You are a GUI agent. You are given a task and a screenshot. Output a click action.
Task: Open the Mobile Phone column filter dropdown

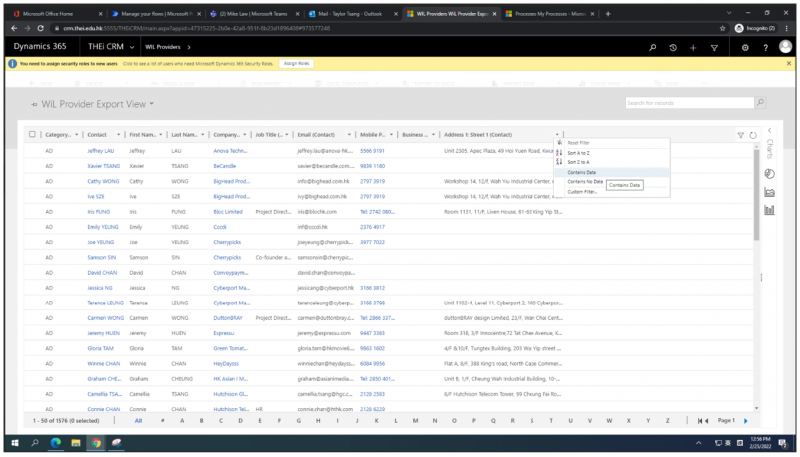(391, 135)
